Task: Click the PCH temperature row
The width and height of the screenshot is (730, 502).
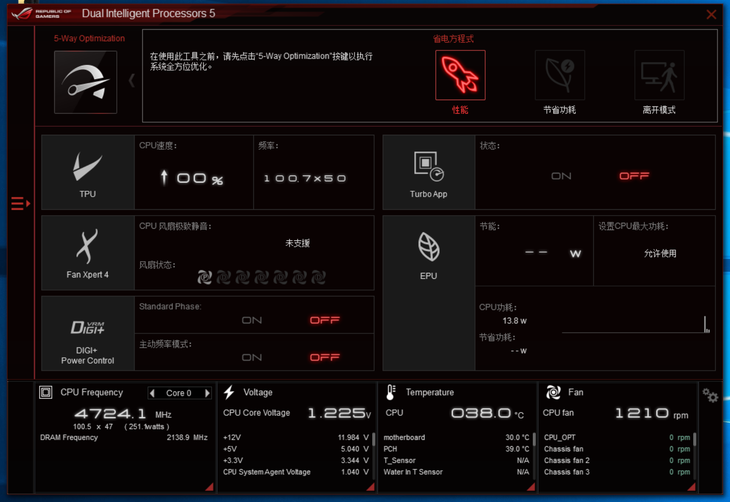Action: coord(456,449)
